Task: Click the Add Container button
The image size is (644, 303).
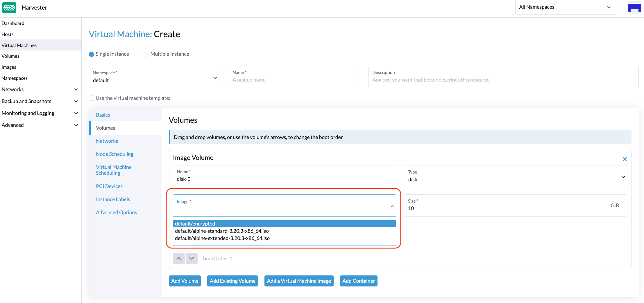Action: pyautogui.click(x=358, y=281)
